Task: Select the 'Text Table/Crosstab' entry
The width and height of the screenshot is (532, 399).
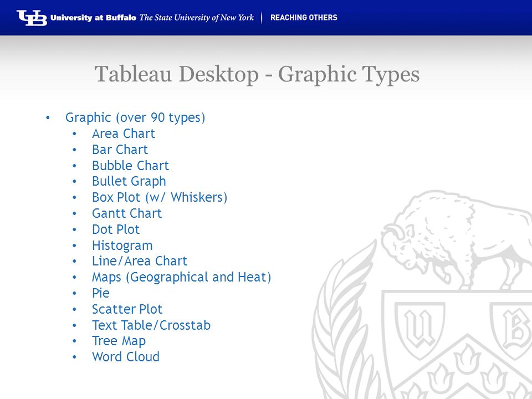Action: (x=151, y=325)
